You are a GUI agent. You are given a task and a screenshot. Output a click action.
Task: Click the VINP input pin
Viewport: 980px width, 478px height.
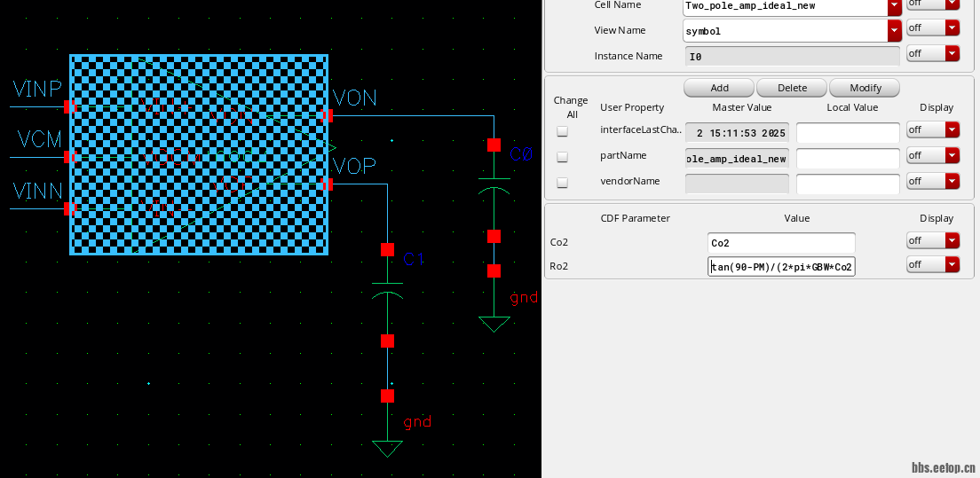[x=68, y=106]
